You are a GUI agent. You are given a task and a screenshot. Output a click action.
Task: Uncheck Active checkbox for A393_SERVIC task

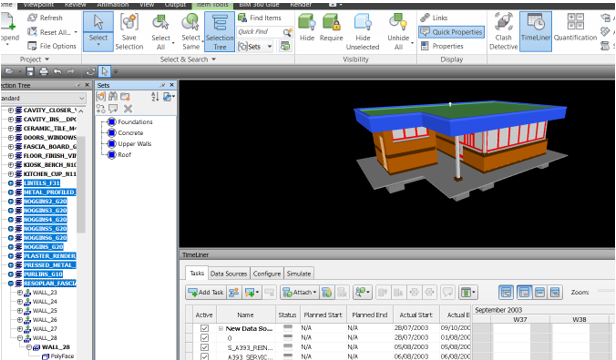point(204,356)
